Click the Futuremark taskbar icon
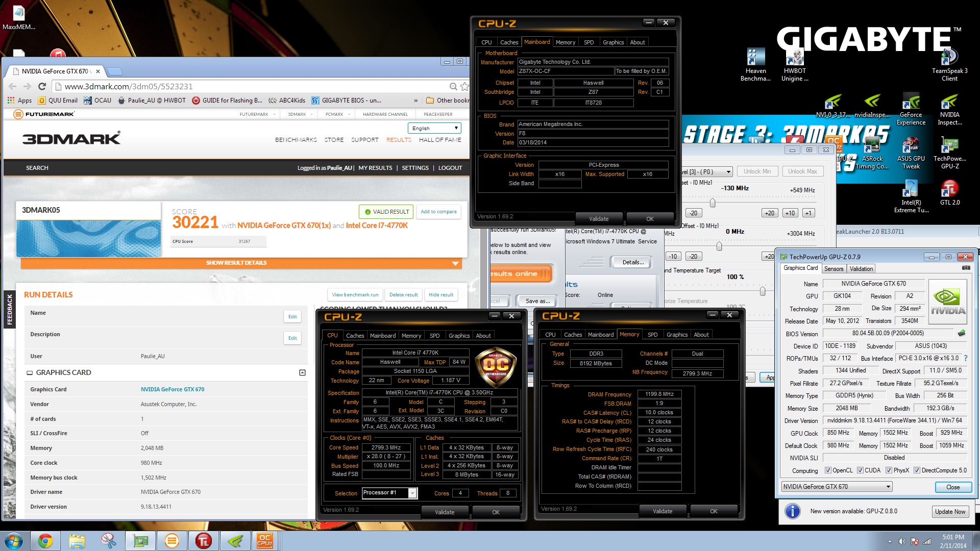The width and height of the screenshot is (980, 551). (x=172, y=541)
